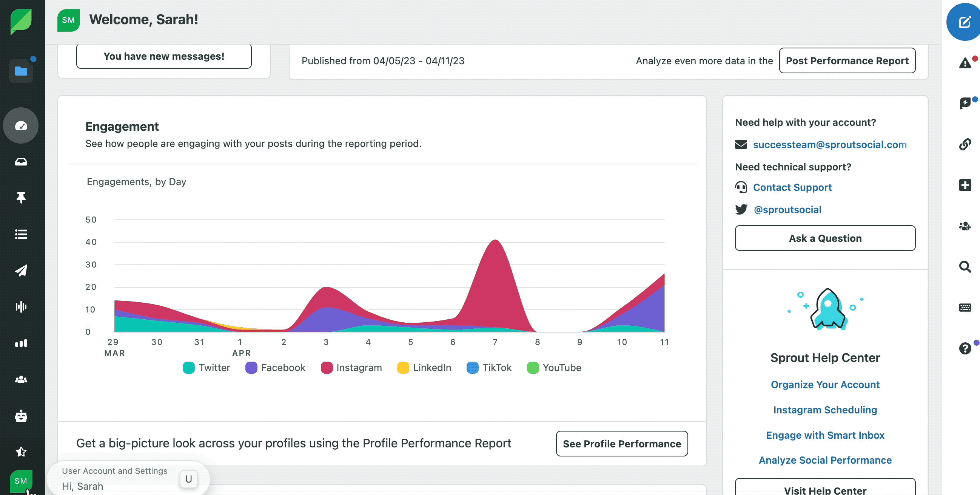Click the SM account avatar at sidebar bottom

pos(21,481)
